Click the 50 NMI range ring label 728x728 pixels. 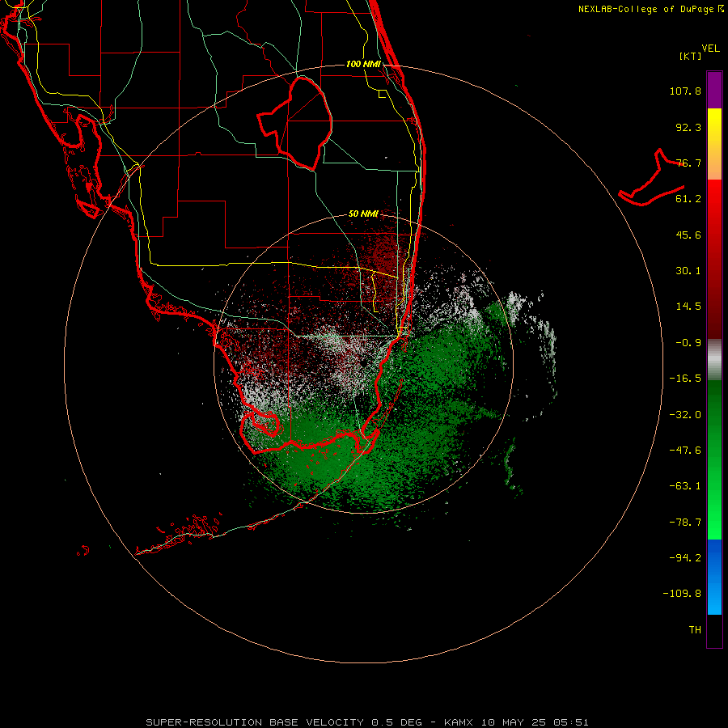click(x=363, y=214)
